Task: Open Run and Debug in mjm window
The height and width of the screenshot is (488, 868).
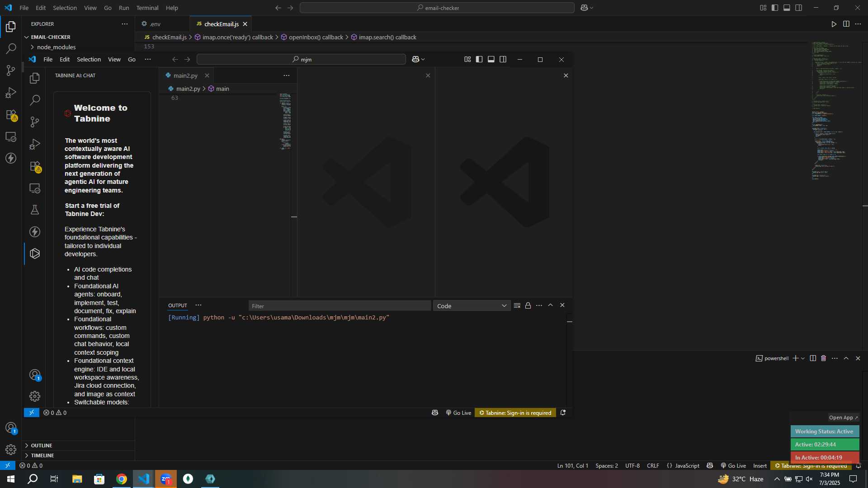Action: pyautogui.click(x=35, y=144)
